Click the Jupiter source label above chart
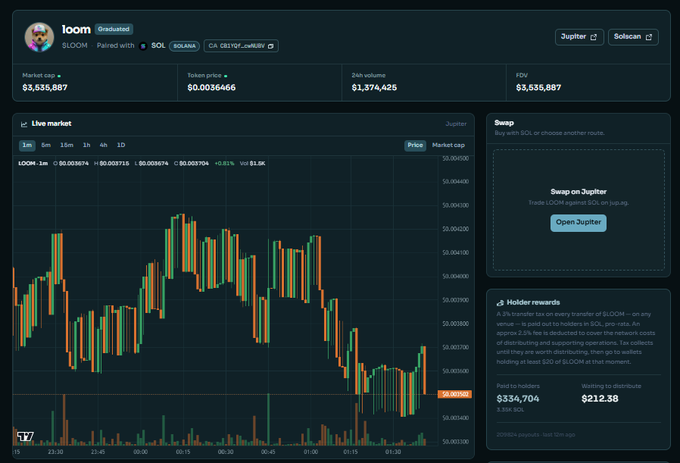Screen dimensions: 680x463 [456, 124]
